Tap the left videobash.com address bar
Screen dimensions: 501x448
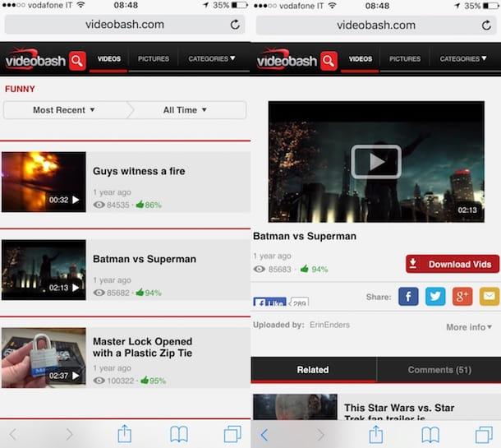(x=125, y=25)
